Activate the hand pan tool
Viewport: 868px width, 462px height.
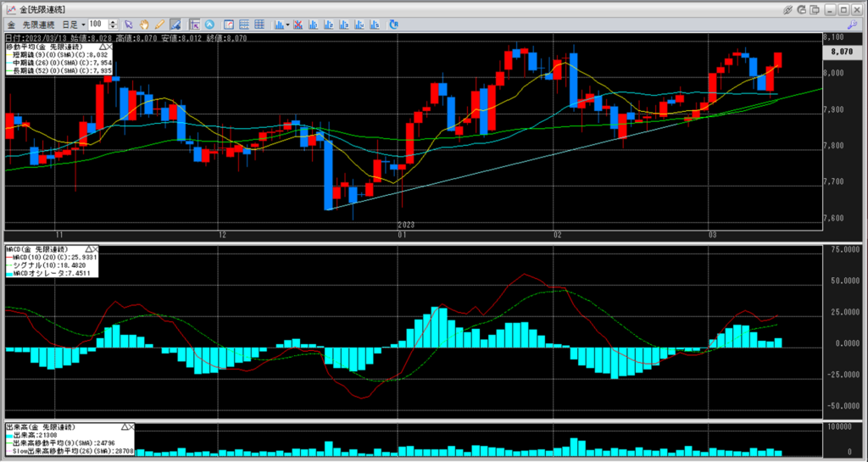click(144, 25)
